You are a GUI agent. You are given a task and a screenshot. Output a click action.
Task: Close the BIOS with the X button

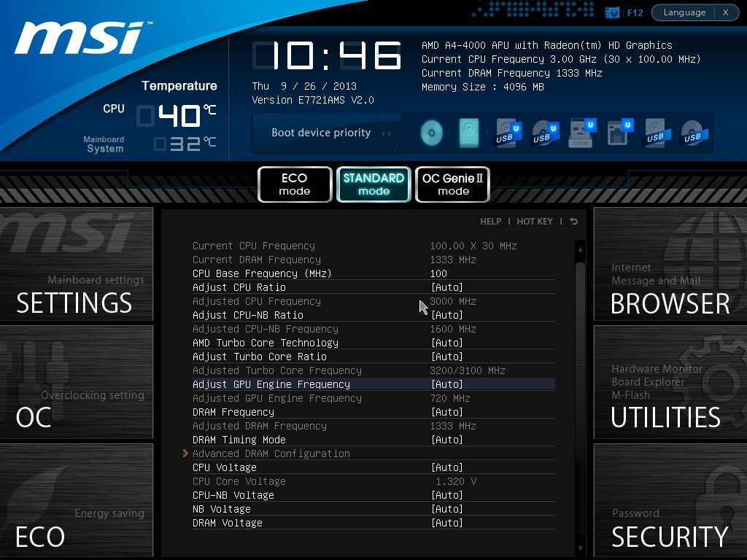(x=726, y=12)
